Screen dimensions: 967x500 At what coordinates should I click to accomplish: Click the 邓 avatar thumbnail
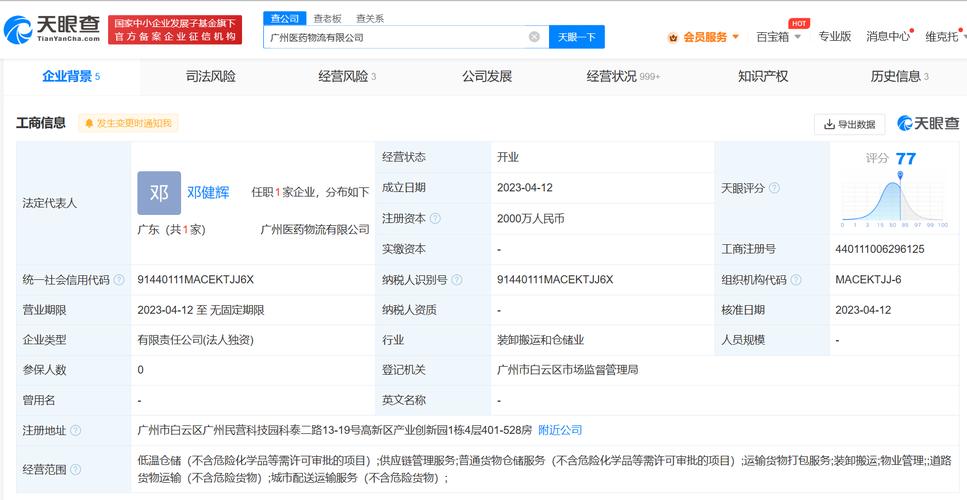click(159, 193)
